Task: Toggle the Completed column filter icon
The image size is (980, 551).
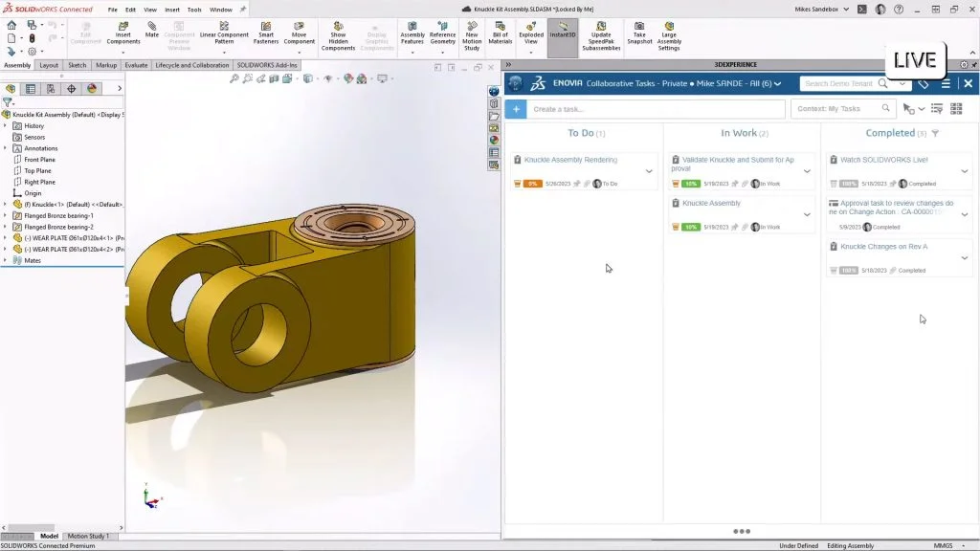Action: [935, 133]
